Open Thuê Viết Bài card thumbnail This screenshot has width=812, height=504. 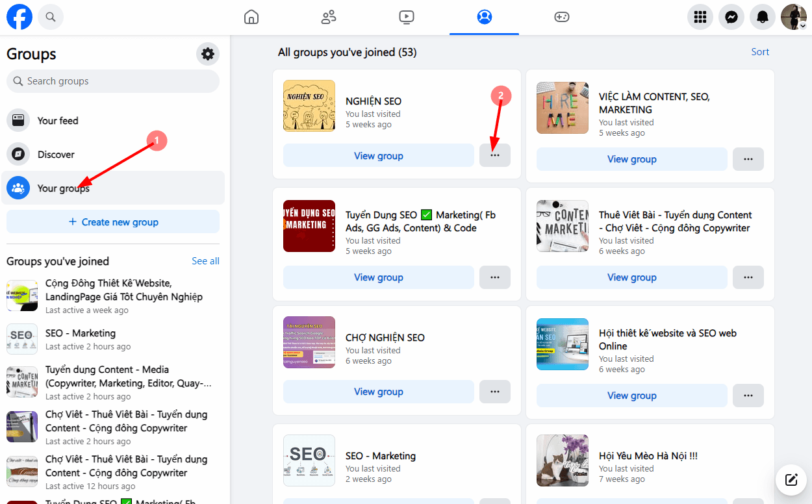coord(563,226)
